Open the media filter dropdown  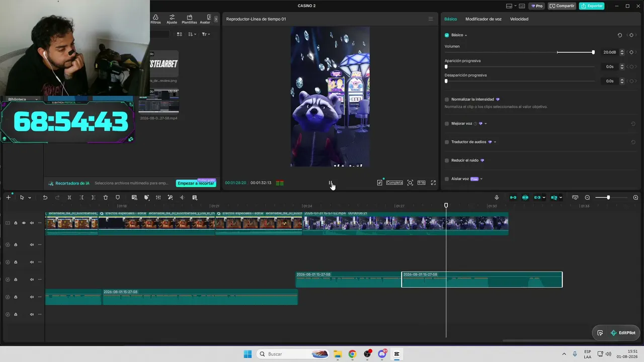tap(206, 34)
